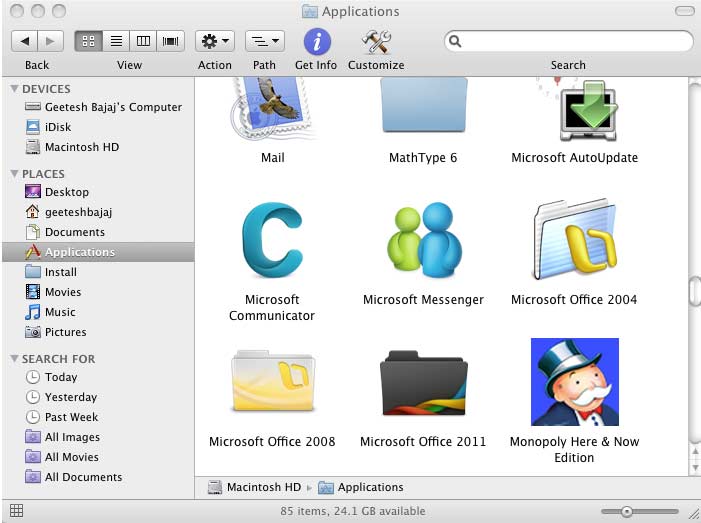Go forward with the right arrow button
The image size is (701, 523).
click(x=51, y=42)
